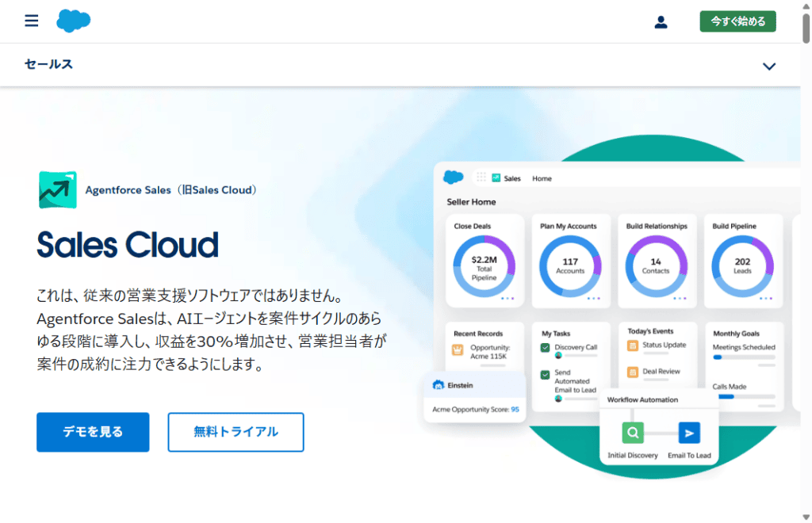The image size is (812, 523).
Task: Click the Salesforce cloud logo in the header
Action: (74, 21)
